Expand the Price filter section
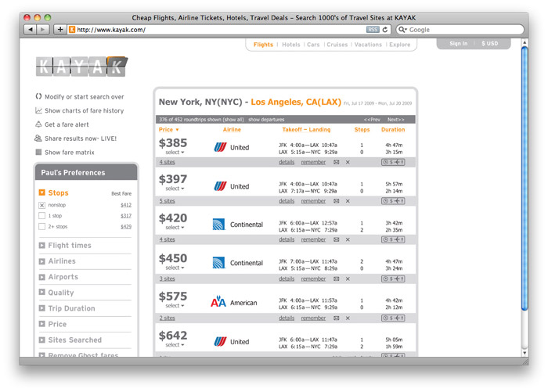Viewport: 548px width, 392px height. (42, 324)
